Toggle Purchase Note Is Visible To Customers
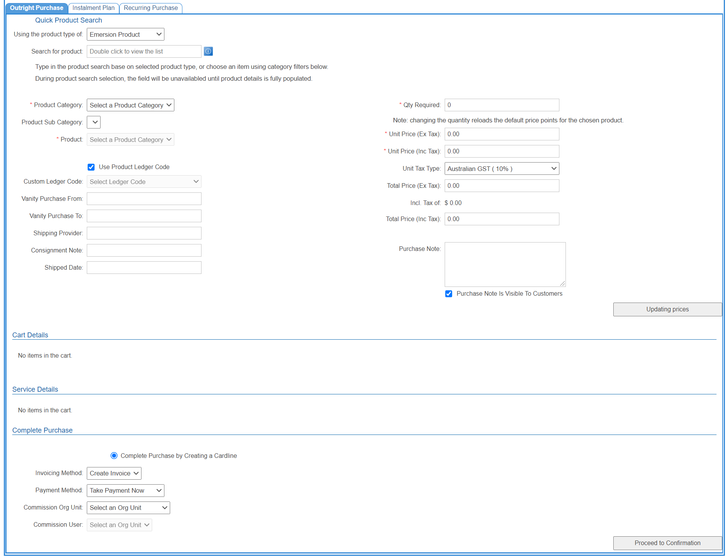Screen dimensions: 728x560 (448, 294)
